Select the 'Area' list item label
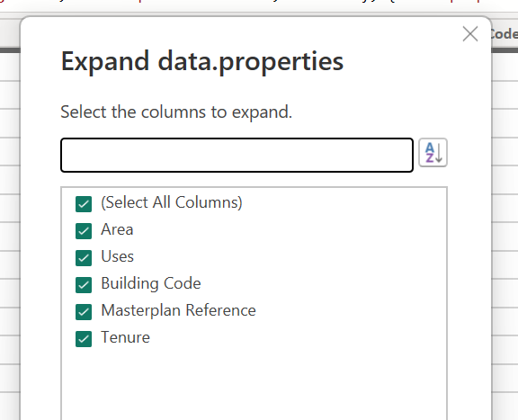 (x=117, y=229)
